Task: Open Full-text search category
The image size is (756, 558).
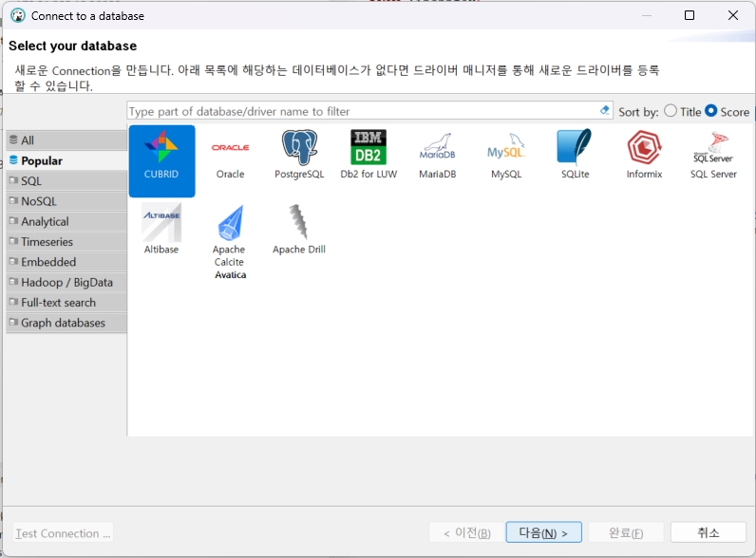Action: coord(66,302)
